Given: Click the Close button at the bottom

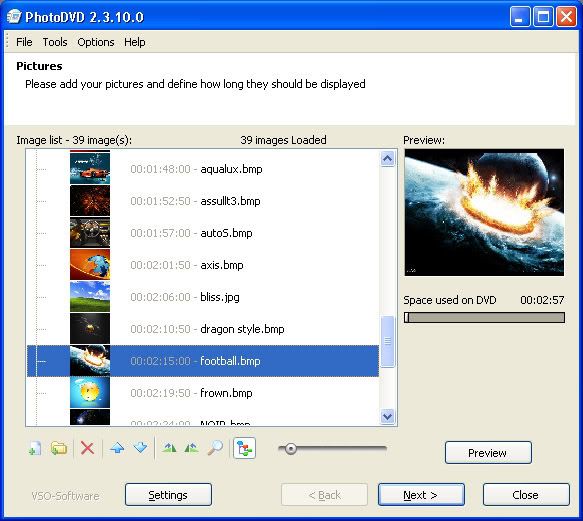Looking at the screenshot, I should [x=526, y=495].
